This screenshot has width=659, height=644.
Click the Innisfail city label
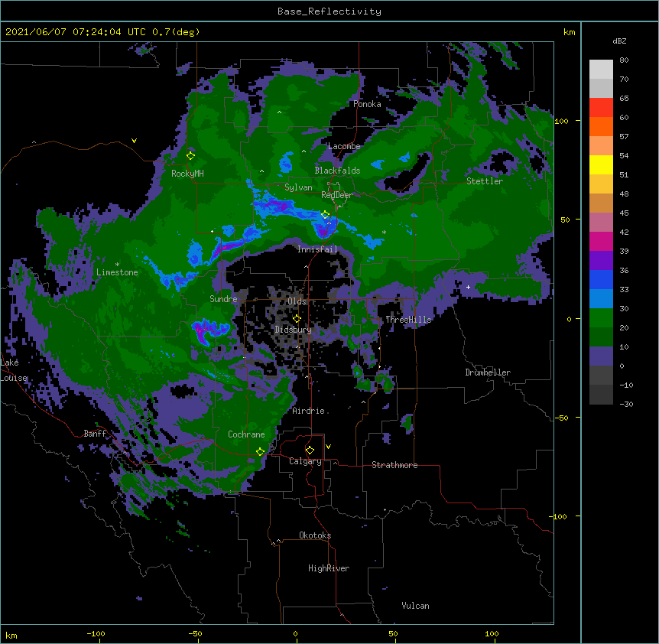(x=317, y=249)
